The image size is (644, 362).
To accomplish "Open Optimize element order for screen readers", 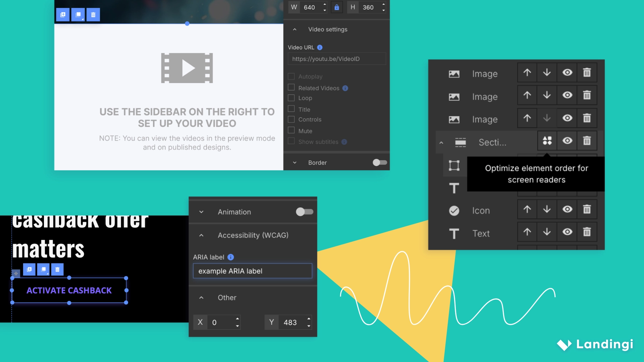I will [x=547, y=141].
